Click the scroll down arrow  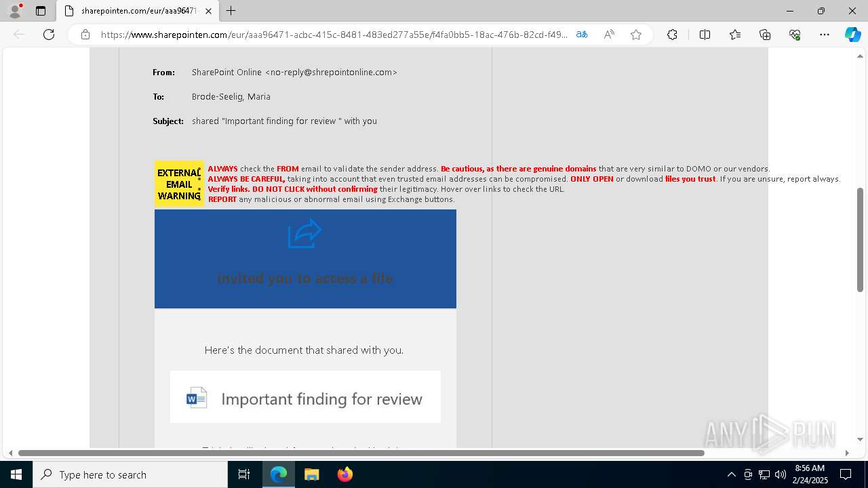click(x=860, y=439)
